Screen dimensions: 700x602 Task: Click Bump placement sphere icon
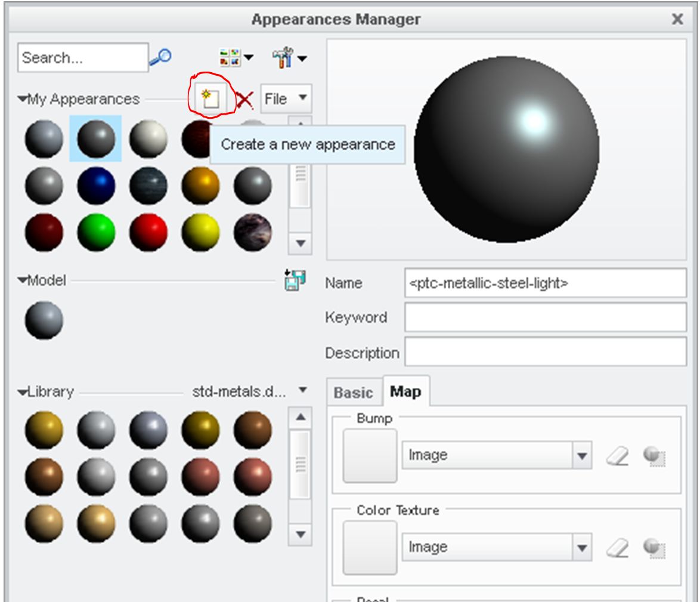click(654, 456)
